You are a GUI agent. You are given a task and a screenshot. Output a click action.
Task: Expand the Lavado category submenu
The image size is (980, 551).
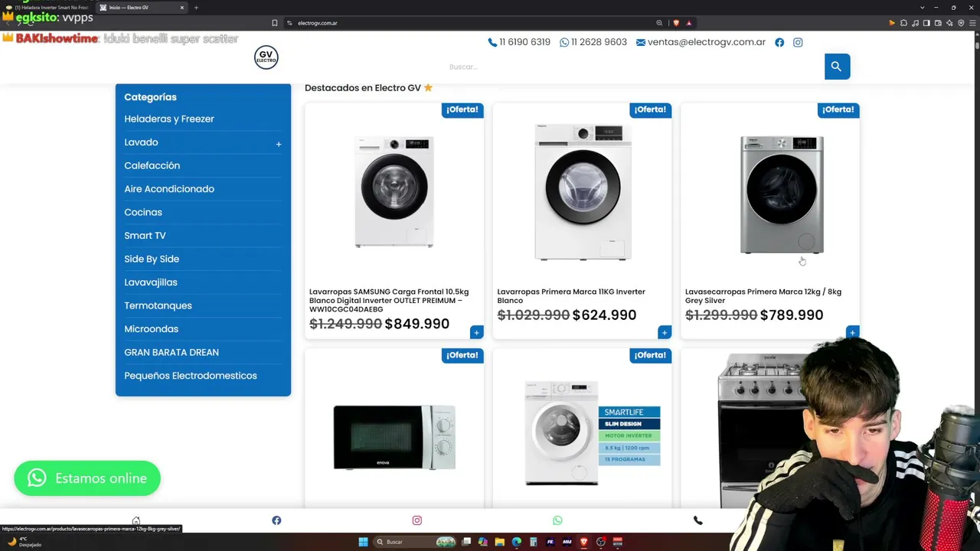[x=279, y=144]
